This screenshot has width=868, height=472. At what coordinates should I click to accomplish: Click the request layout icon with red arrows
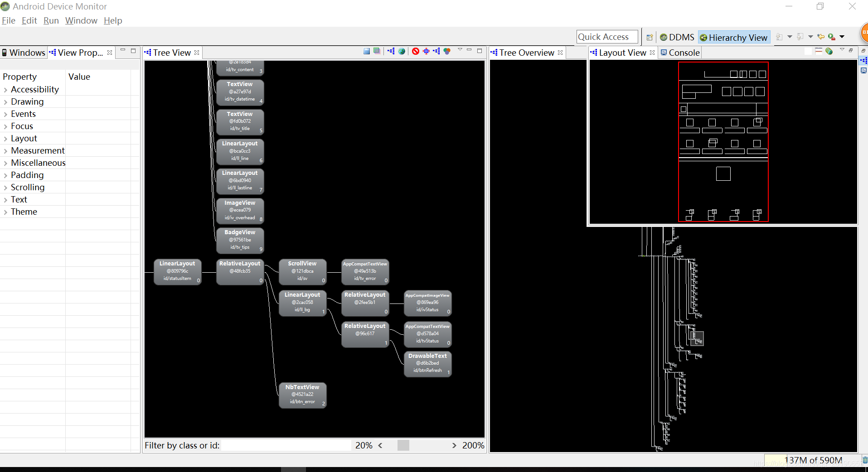426,51
